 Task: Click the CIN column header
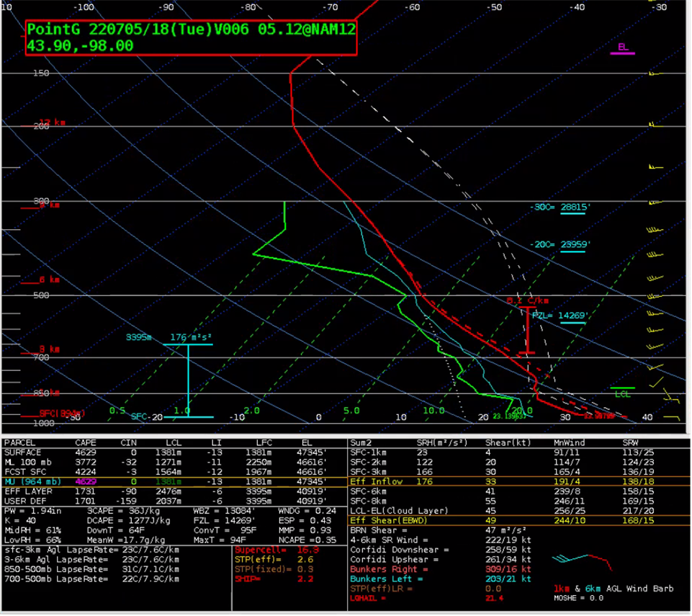click(128, 443)
